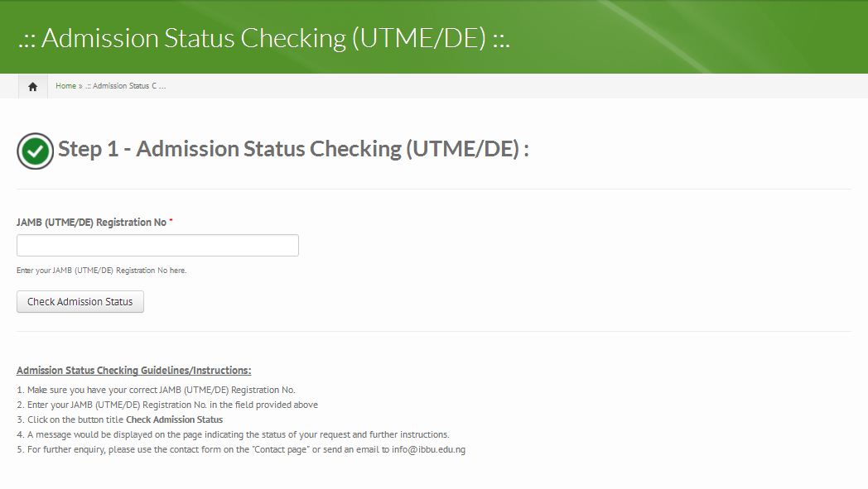This screenshot has height=489, width=868.
Task: Click the red required asterisk marker
Action: (171, 222)
